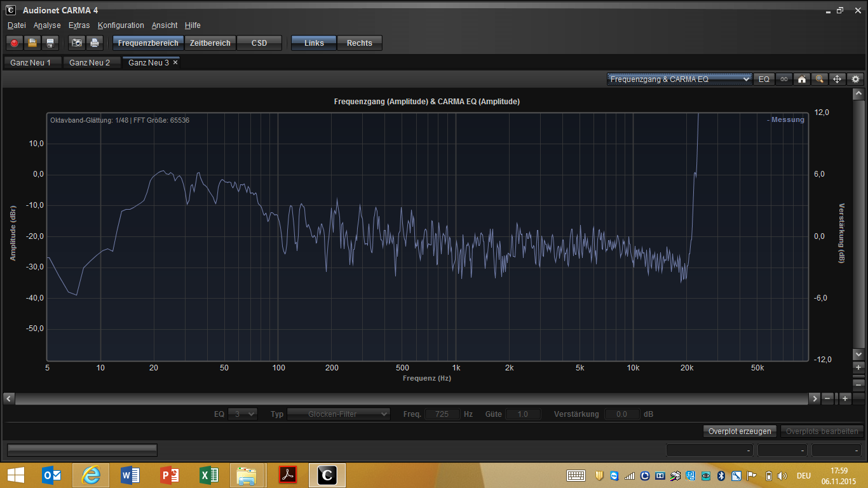Viewport: 868px width, 488px height.
Task: Open a measurement file via folder icon
Action: pos(32,43)
